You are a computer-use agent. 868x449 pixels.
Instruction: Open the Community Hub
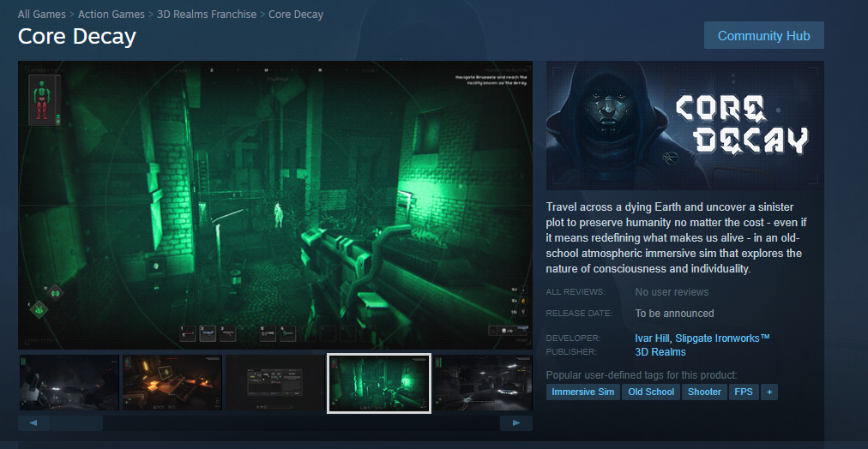(764, 35)
